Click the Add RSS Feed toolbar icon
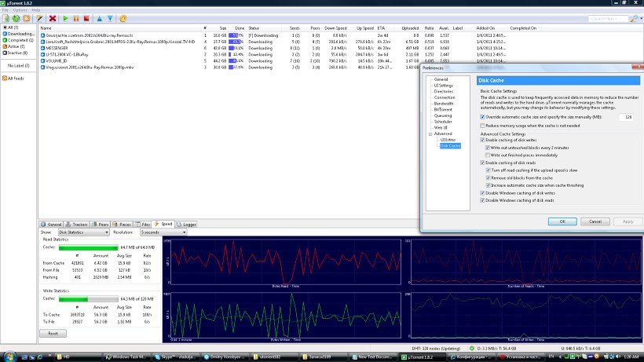Viewport: 644px width, 362px height. tap(27, 17)
